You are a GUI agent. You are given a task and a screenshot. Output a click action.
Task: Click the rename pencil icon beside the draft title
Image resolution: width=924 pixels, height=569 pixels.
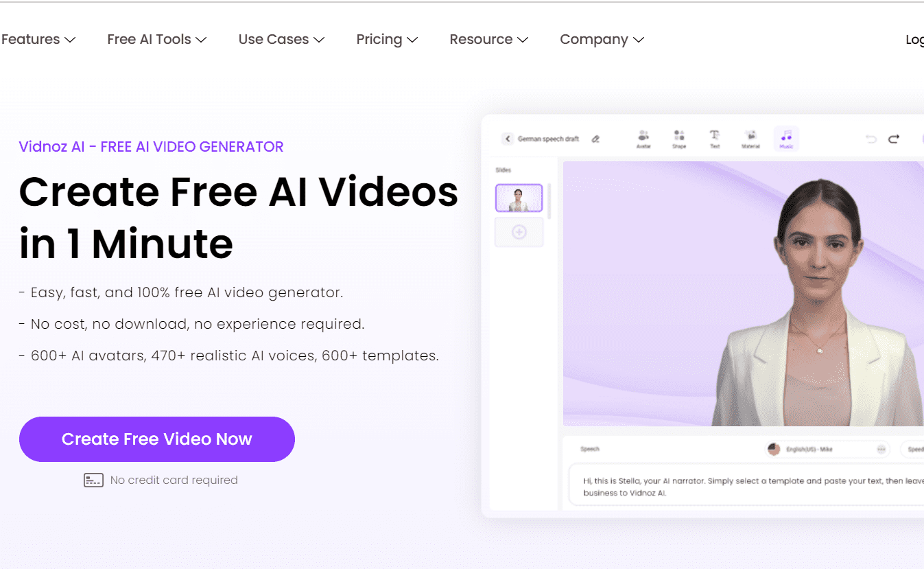[595, 139]
